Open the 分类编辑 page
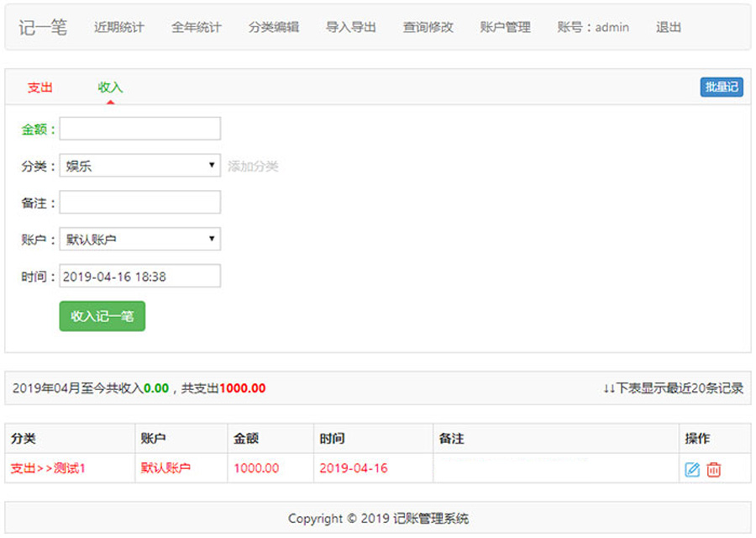 pyautogui.click(x=274, y=27)
